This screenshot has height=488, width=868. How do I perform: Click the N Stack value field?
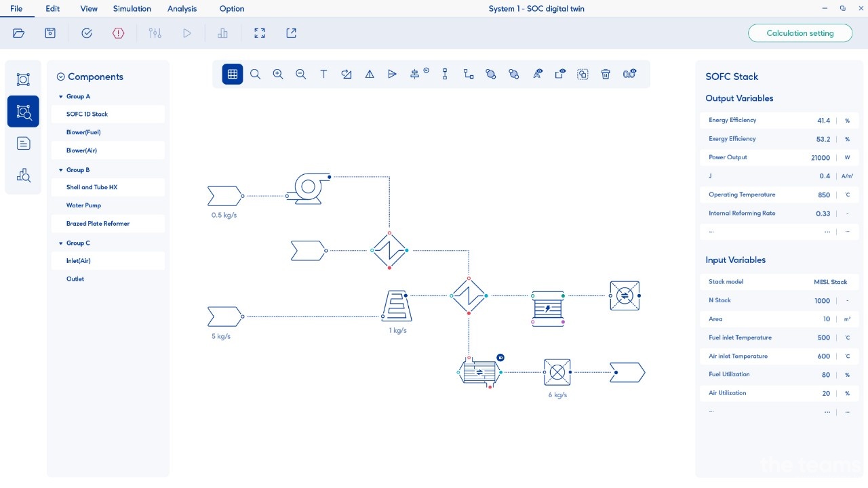pos(821,301)
